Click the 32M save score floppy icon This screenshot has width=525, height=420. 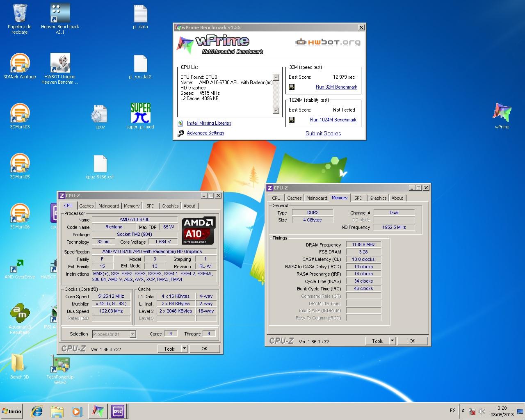coord(292,87)
